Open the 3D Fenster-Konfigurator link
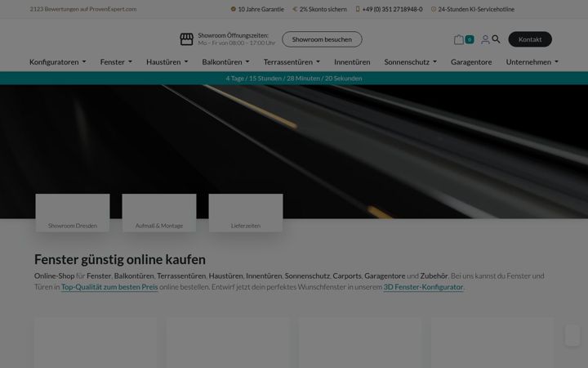 [423, 287]
